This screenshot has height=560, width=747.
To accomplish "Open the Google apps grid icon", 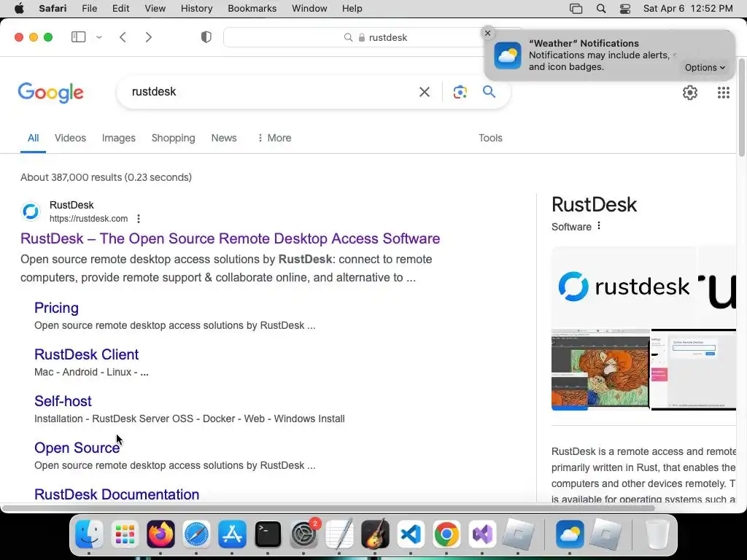I will tap(723, 93).
